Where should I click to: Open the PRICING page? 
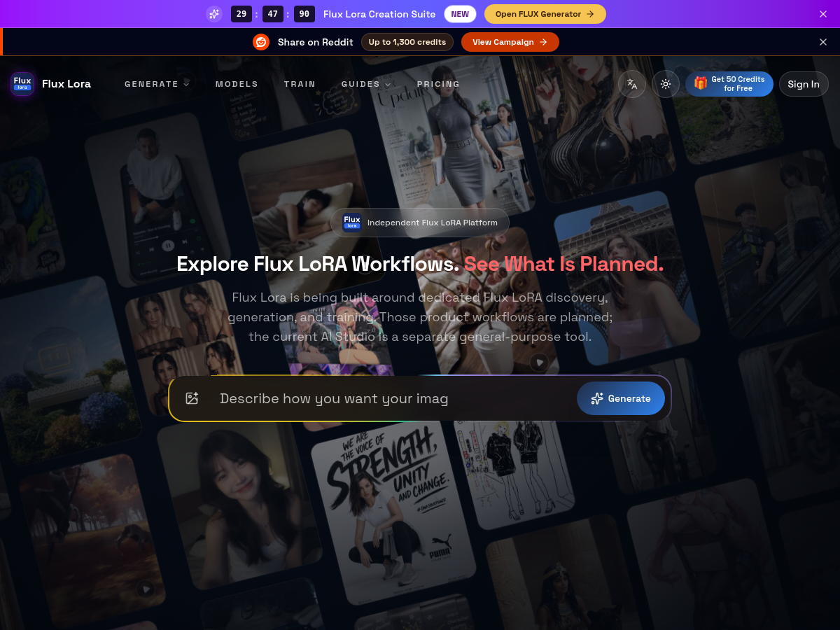point(438,84)
